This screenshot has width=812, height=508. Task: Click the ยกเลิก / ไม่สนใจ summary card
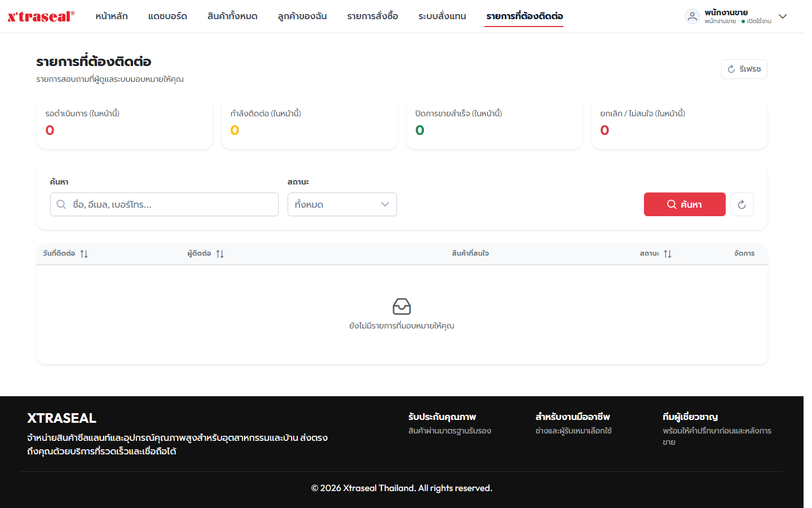pyautogui.click(x=679, y=125)
